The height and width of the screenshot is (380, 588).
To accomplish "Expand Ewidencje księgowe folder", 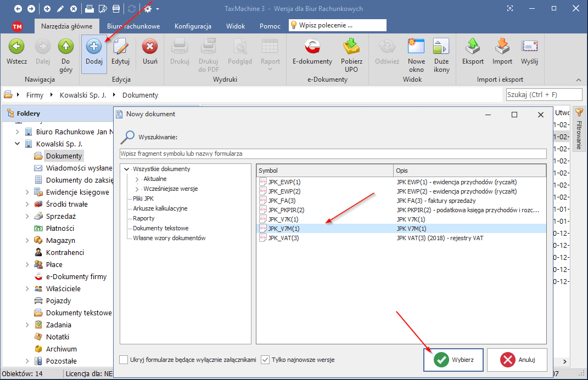I will pyautogui.click(x=27, y=192).
